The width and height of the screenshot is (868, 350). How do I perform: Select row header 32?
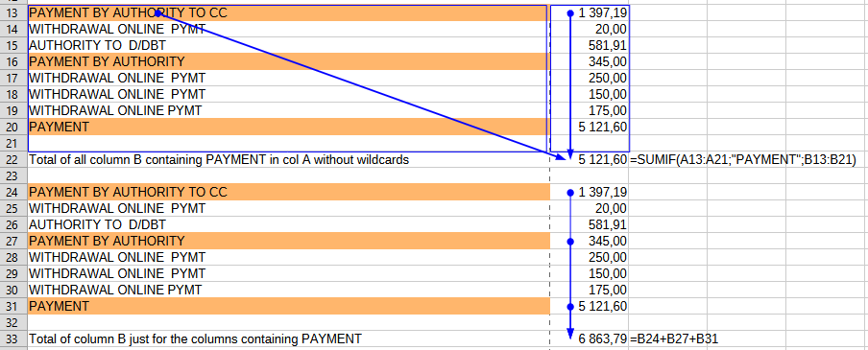(x=13, y=322)
